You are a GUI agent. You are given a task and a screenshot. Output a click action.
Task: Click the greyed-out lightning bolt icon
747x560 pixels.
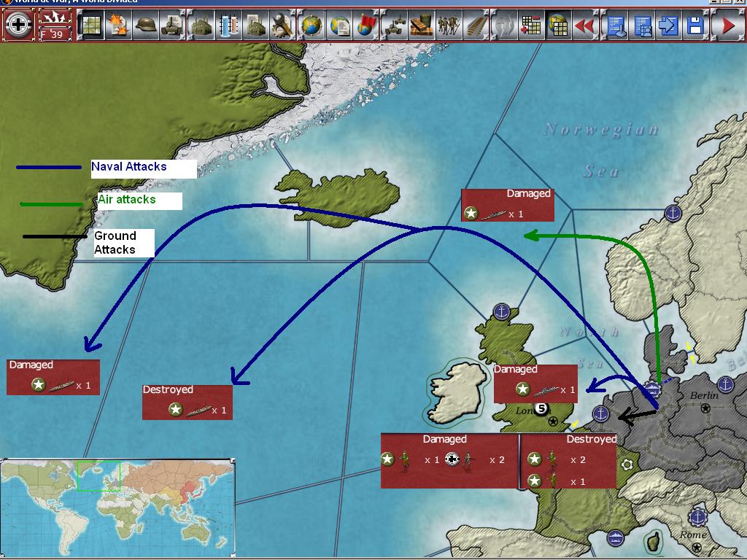(x=503, y=25)
